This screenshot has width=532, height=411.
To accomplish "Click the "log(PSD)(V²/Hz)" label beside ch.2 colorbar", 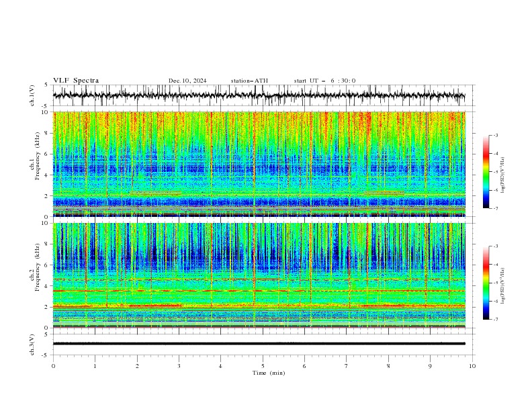I will pos(503,286).
